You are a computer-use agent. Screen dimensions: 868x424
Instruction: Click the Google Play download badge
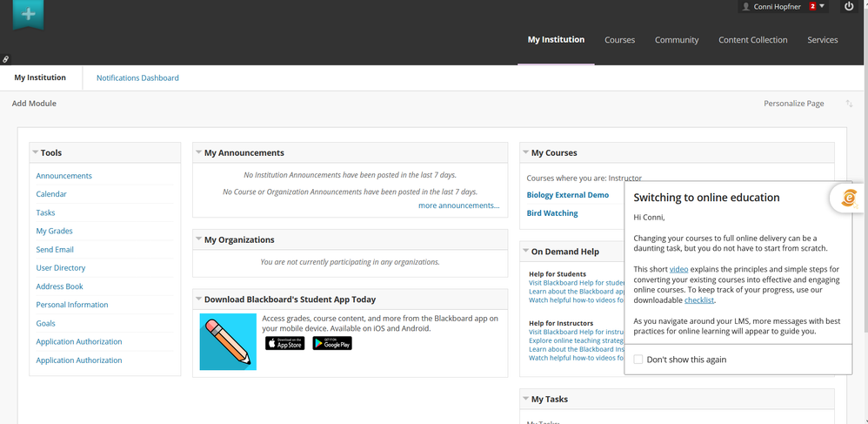click(x=332, y=343)
